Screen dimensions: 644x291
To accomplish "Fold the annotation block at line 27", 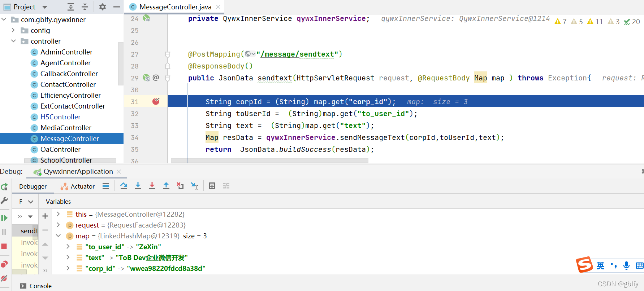I will click(x=168, y=54).
